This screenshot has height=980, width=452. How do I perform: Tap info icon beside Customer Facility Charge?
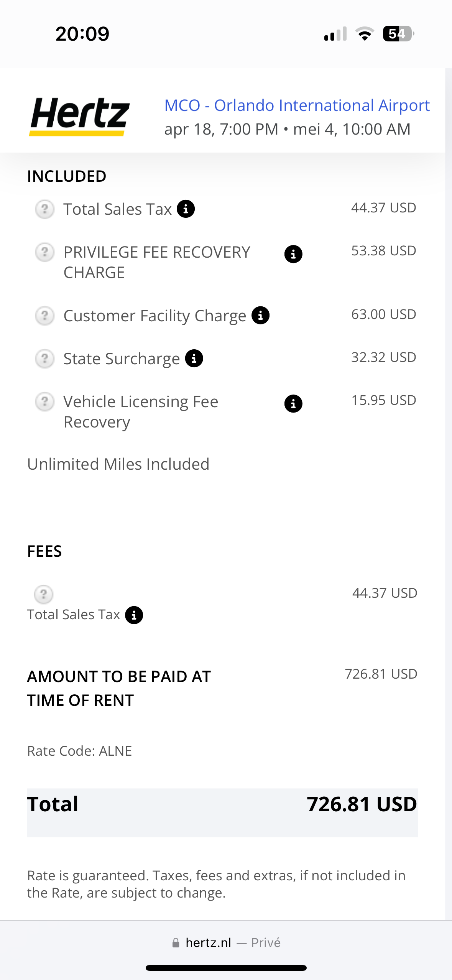pos(261,316)
